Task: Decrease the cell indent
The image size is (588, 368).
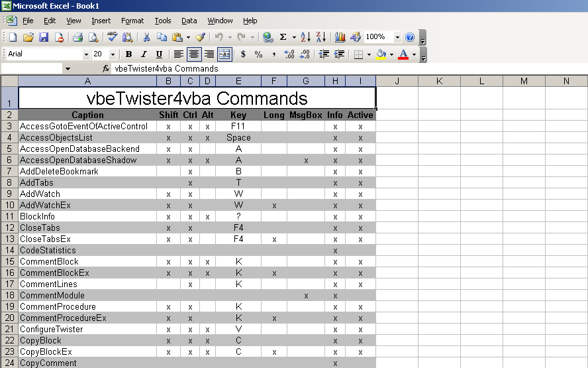Action: click(324, 54)
